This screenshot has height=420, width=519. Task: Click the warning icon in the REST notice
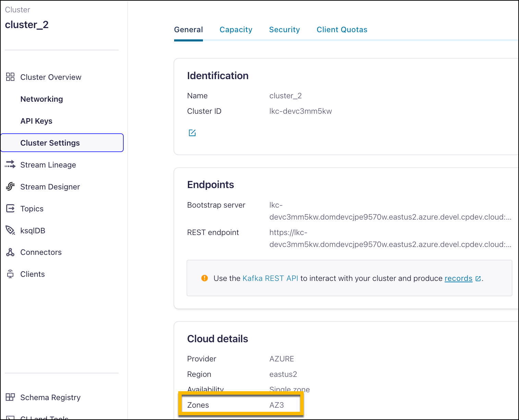point(205,278)
